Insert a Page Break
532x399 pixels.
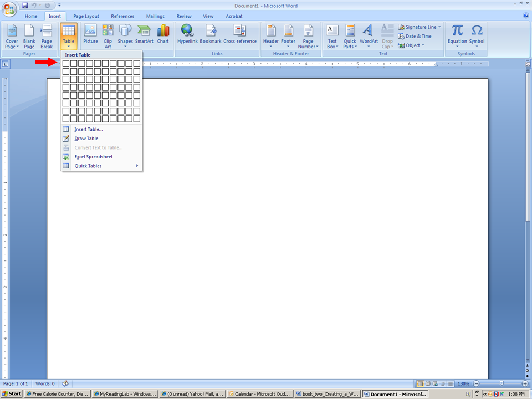[47, 37]
